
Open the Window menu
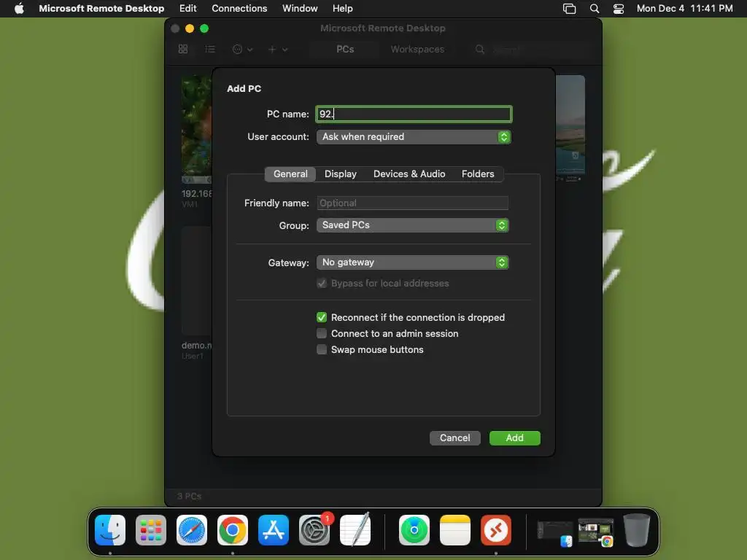(x=300, y=8)
